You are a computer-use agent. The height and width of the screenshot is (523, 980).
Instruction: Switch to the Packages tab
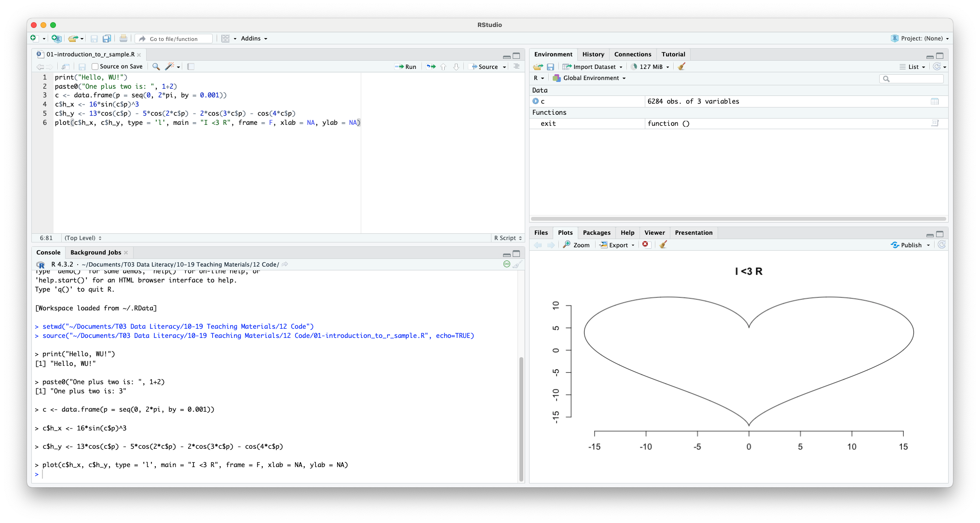coord(596,233)
